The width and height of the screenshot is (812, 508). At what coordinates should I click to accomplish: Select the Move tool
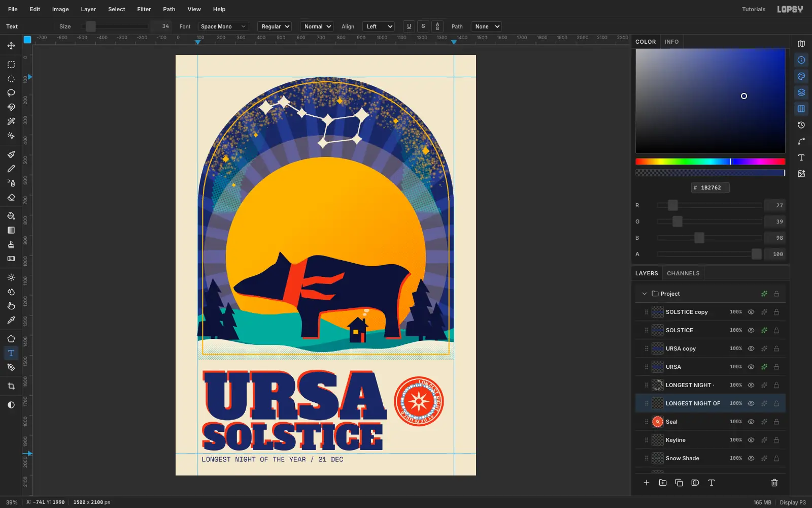click(x=11, y=46)
